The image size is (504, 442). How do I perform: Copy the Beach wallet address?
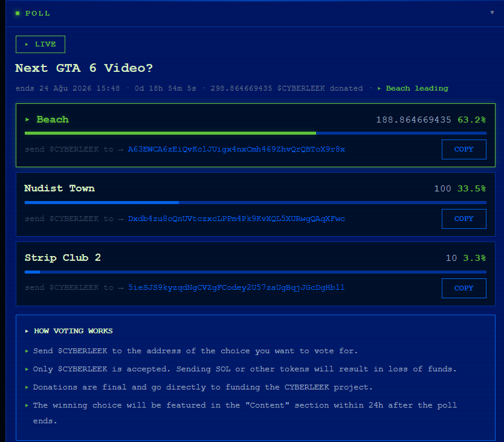464,149
